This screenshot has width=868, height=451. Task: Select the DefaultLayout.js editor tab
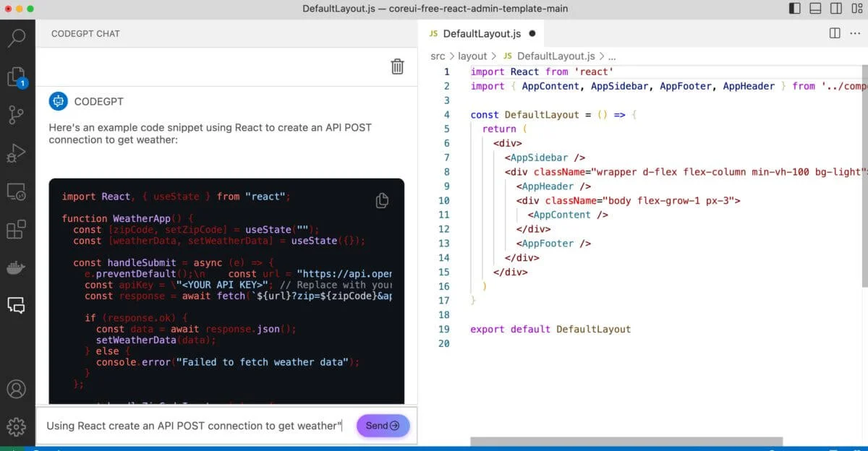click(481, 33)
